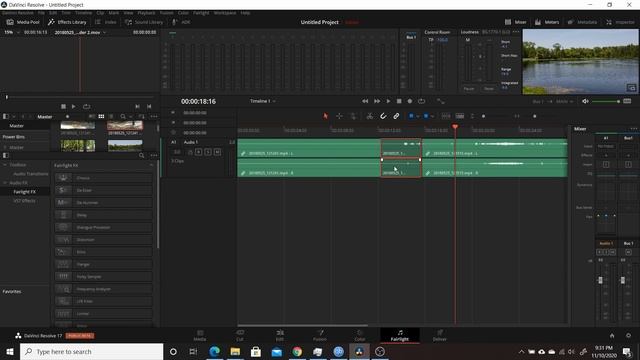
Task: Open the Effects Library panel
Action: point(67,22)
